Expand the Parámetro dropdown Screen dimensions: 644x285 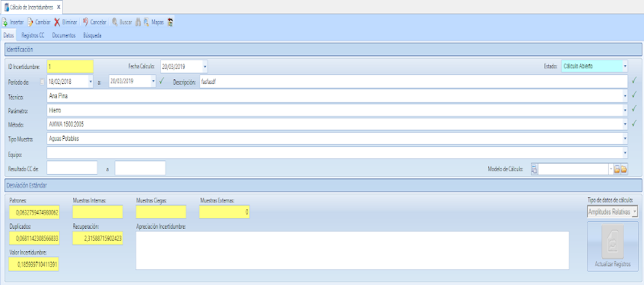(625, 110)
